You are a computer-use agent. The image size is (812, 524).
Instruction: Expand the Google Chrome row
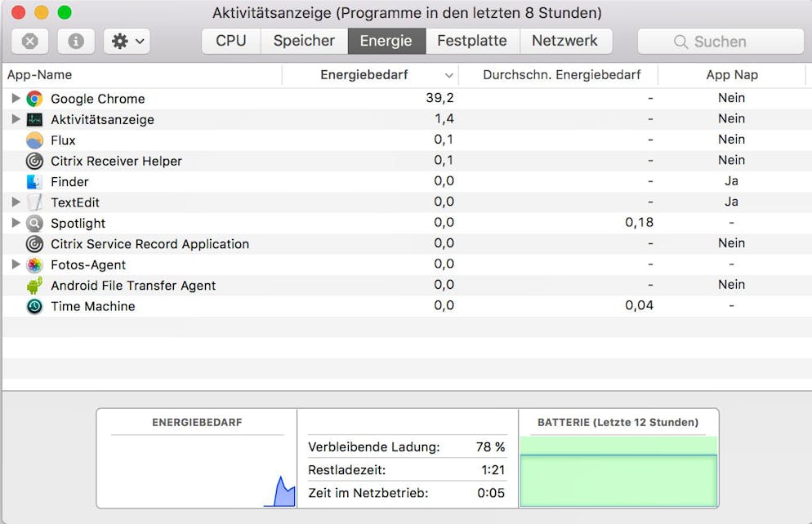pos(16,98)
